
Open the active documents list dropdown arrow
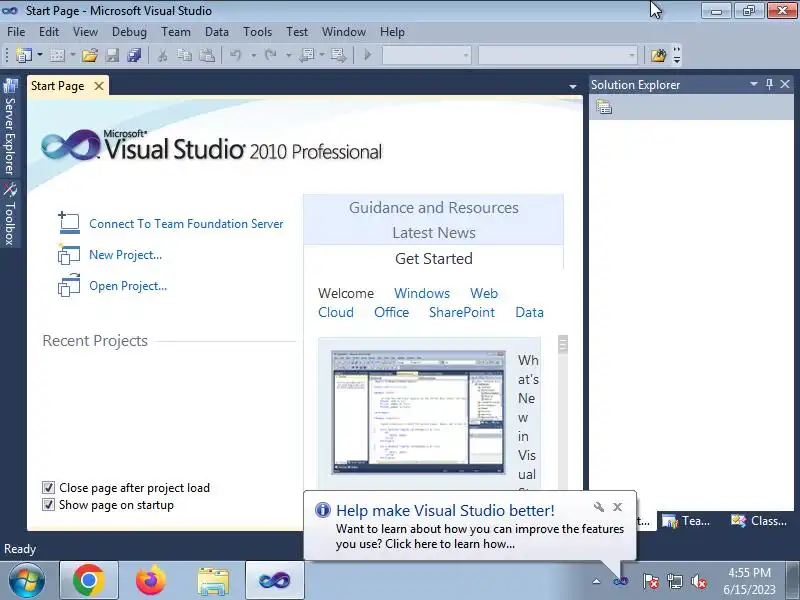pyautogui.click(x=573, y=87)
